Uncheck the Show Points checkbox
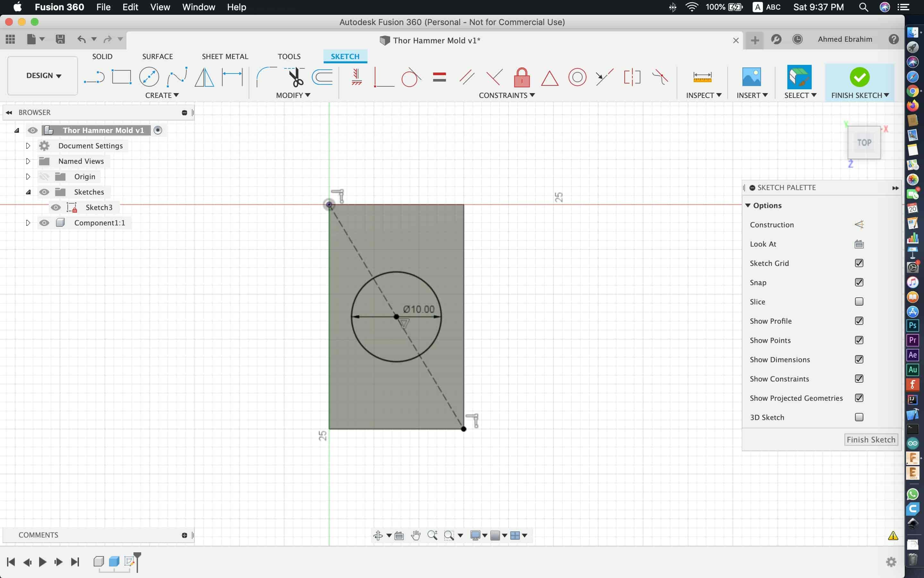Image resolution: width=924 pixels, height=578 pixels. point(859,340)
